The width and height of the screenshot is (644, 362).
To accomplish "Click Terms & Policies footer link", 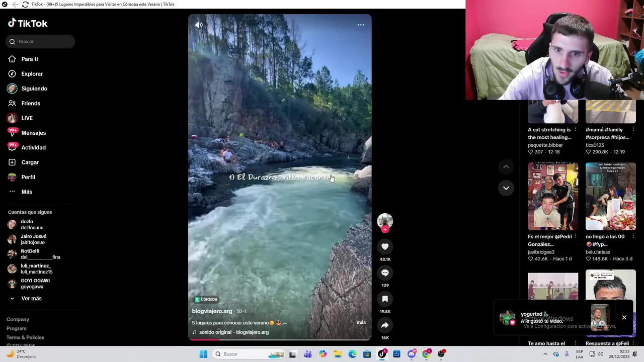I will [x=25, y=337].
